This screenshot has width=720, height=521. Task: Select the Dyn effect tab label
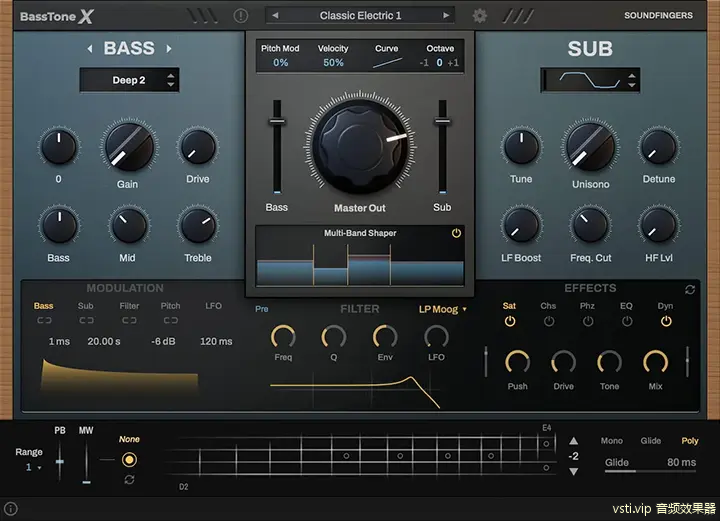[665, 306]
